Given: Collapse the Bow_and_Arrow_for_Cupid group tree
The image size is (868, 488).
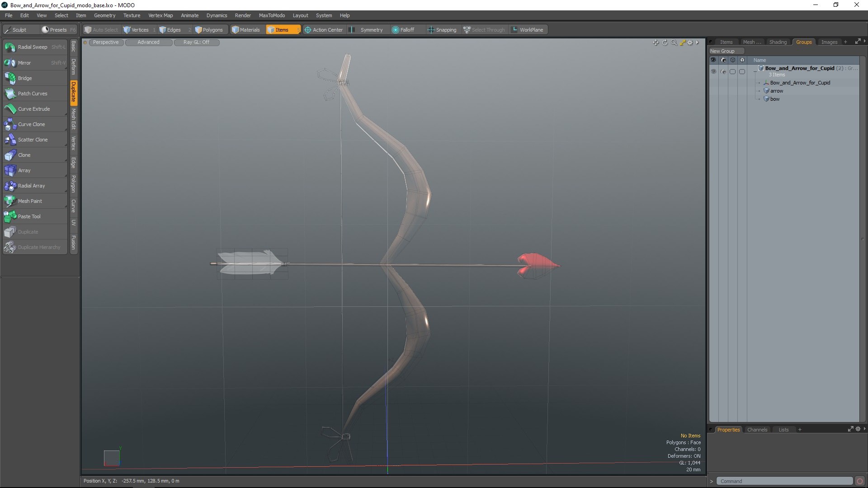Looking at the screenshot, I should [755, 71].
